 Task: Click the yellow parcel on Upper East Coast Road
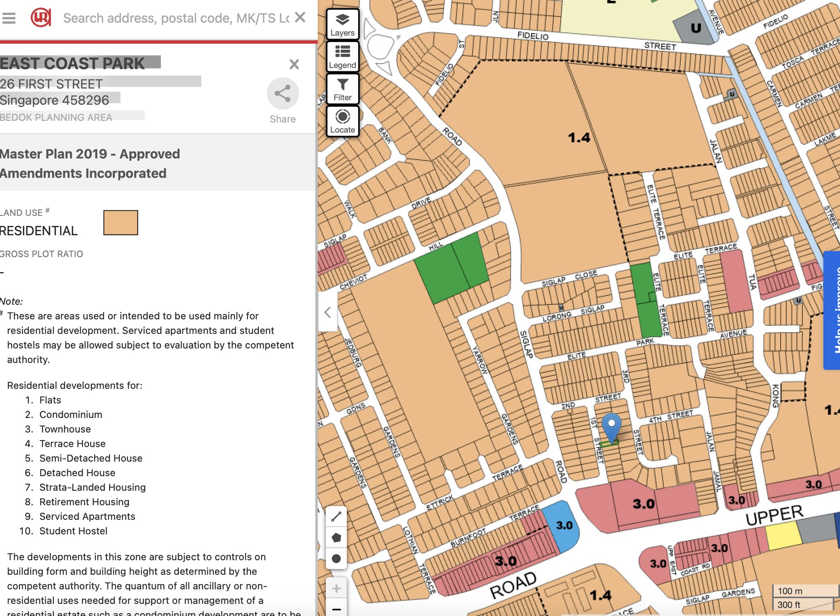pos(783,535)
